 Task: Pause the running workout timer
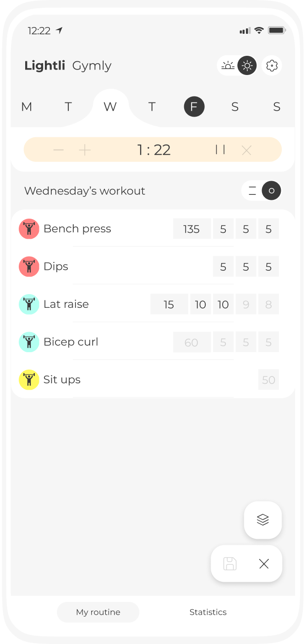[220, 150]
